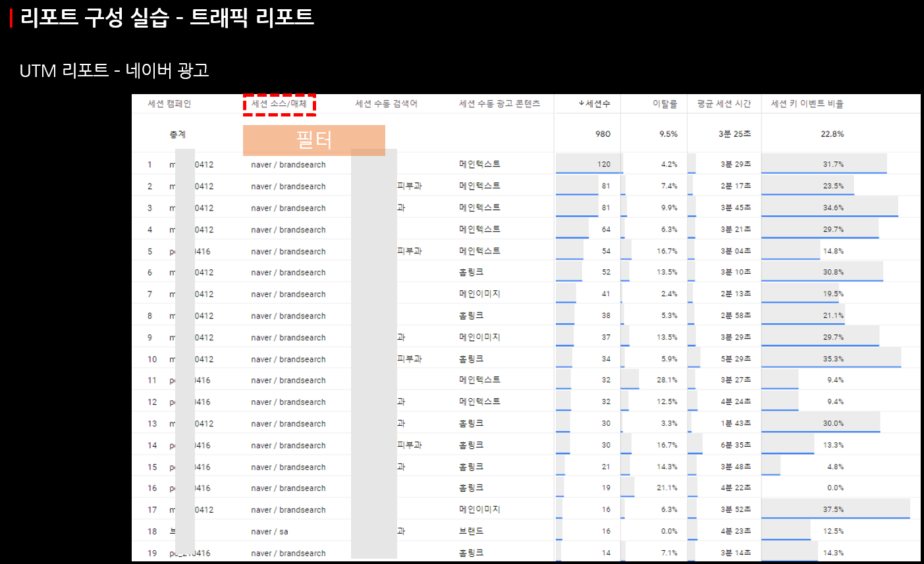
Task: Click the 세션 수동 광고 콘텐츠 header
Action: [498, 103]
